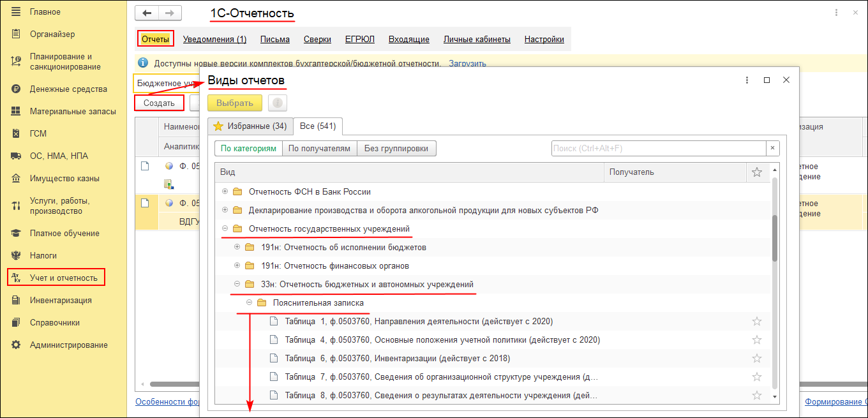Image resolution: width=868 pixels, height=418 pixels.
Task: Open the ЕГРЮЛ tab
Action: (360, 40)
